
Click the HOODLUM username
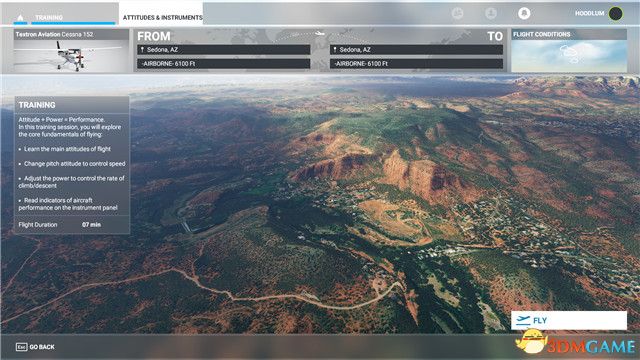coord(589,13)
